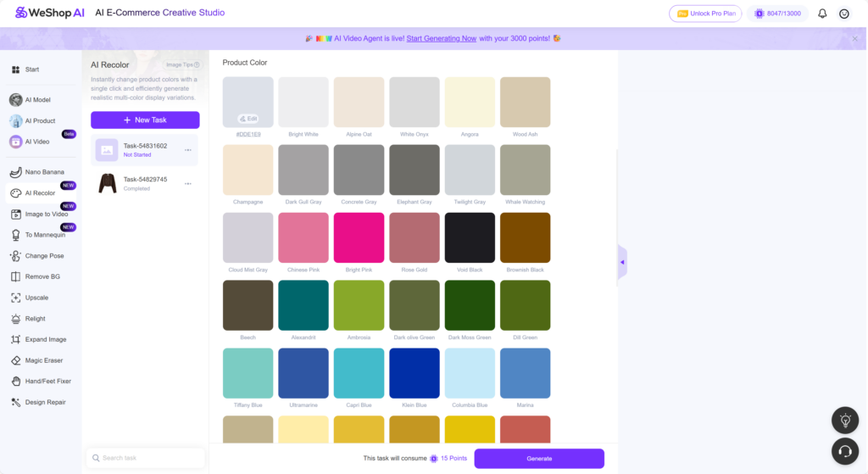Open AI Product tool

pos(33,120)
